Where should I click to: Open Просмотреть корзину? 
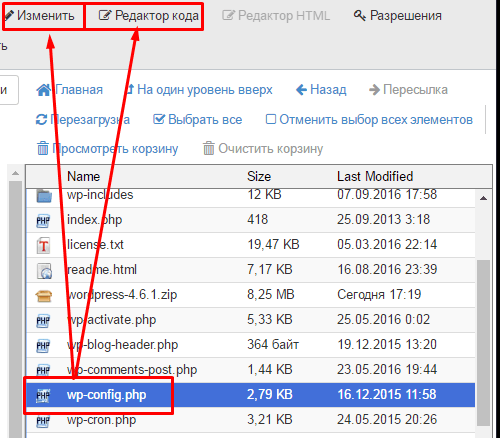coord(107,149)
